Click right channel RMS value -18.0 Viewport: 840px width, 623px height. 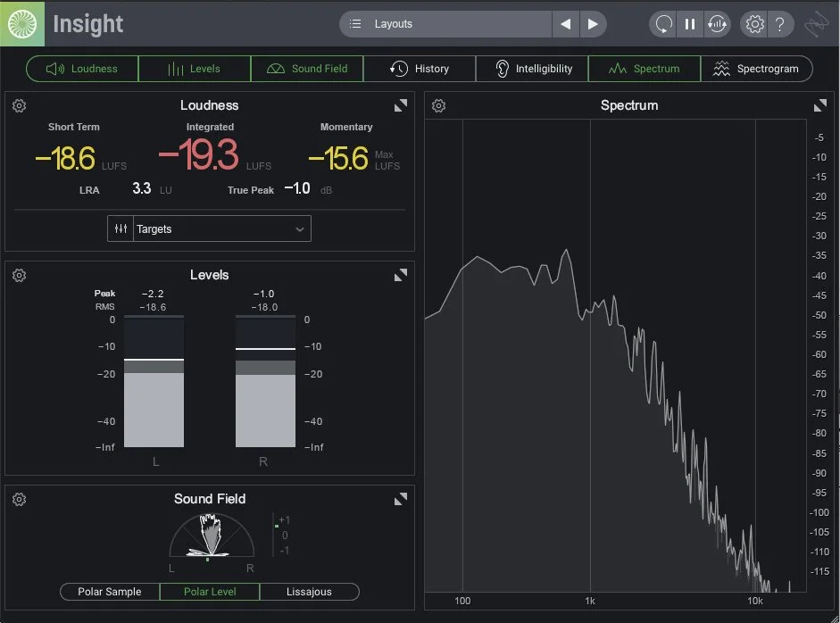(x=264, y=307)
